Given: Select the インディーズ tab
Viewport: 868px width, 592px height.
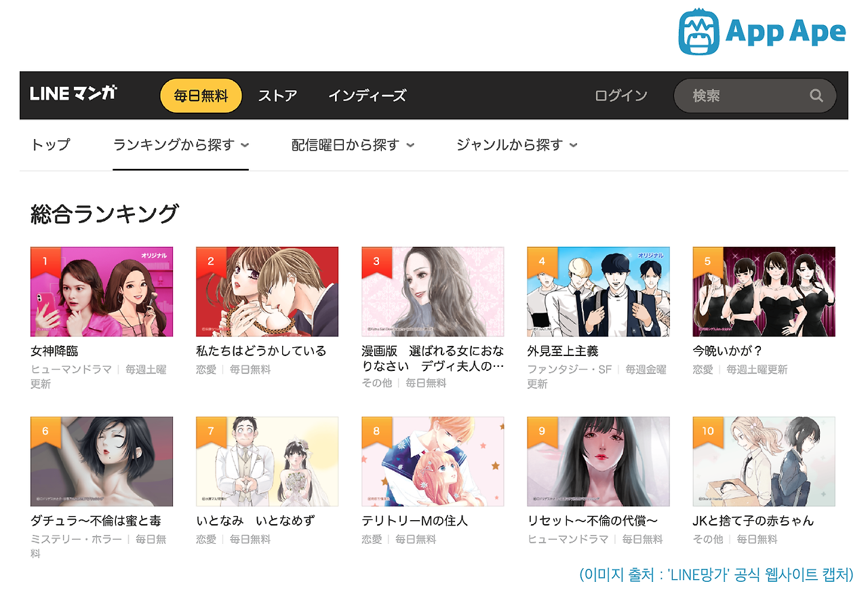Looking at the screenshot, I should tap(367, 96).
